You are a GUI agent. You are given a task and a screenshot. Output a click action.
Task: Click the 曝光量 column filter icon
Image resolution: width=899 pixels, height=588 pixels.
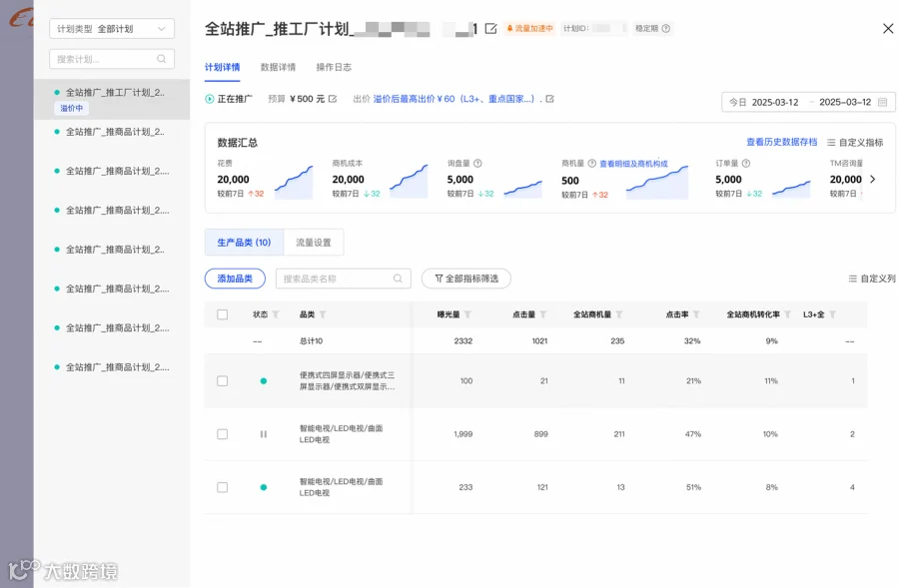(467, 314)
